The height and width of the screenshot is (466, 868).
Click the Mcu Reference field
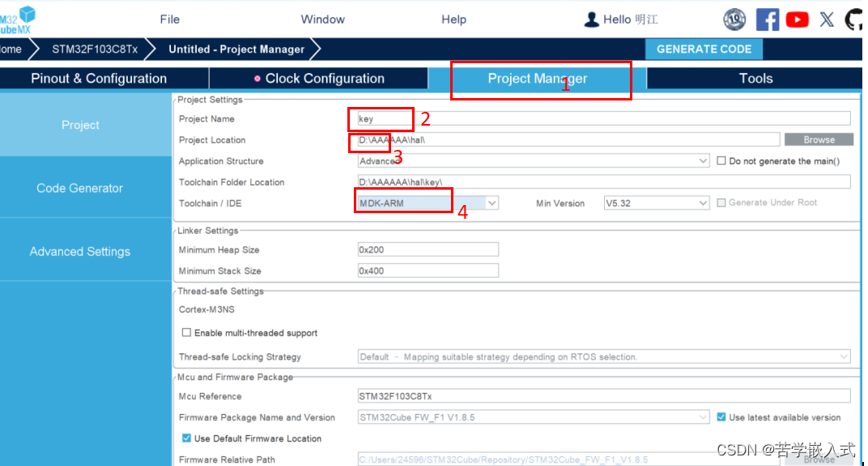pyautogui.click(x=603, y=395)
